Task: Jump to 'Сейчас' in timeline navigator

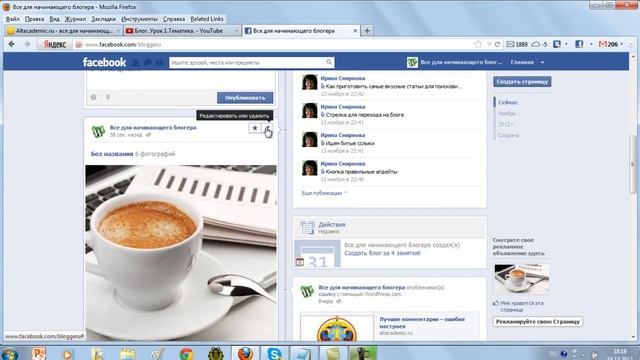Action: click(508, 102)
